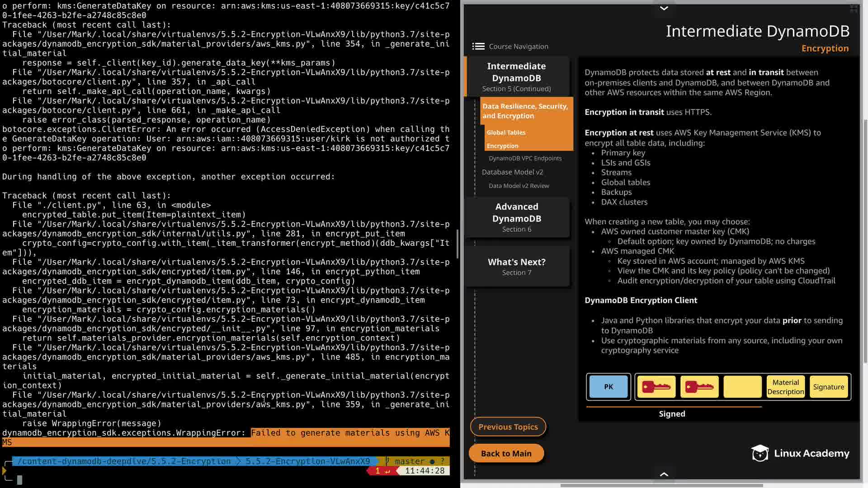Click the second red key icon
The image size is (868, 488).
(x=699, y=387)
